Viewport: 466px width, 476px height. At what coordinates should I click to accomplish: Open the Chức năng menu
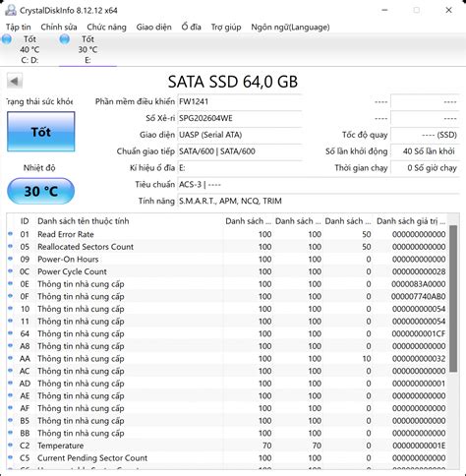point(106,27)
